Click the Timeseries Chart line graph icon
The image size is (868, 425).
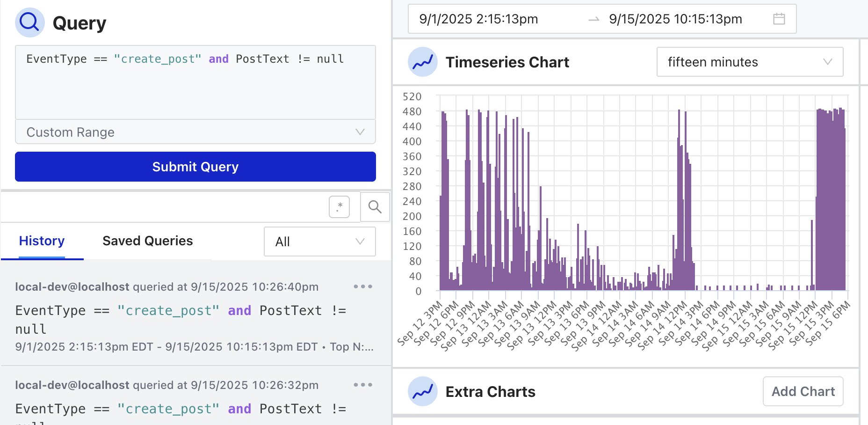coord(422,62)
